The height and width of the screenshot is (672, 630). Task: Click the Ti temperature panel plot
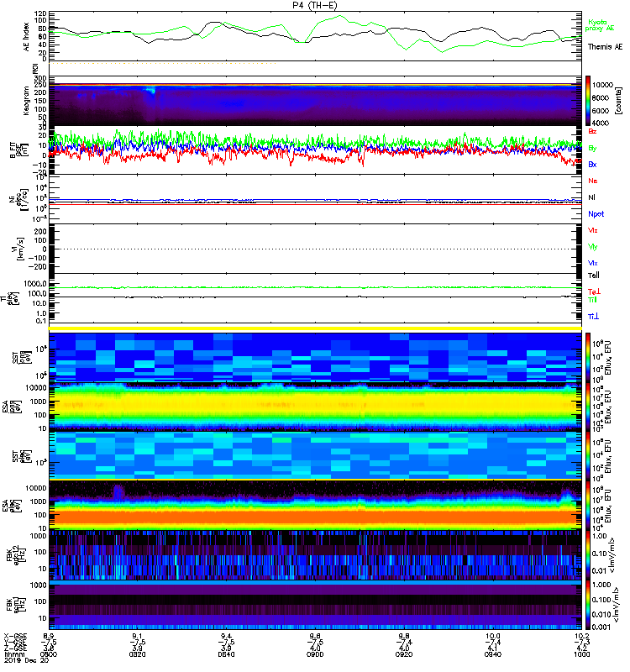tap(315, 299)
